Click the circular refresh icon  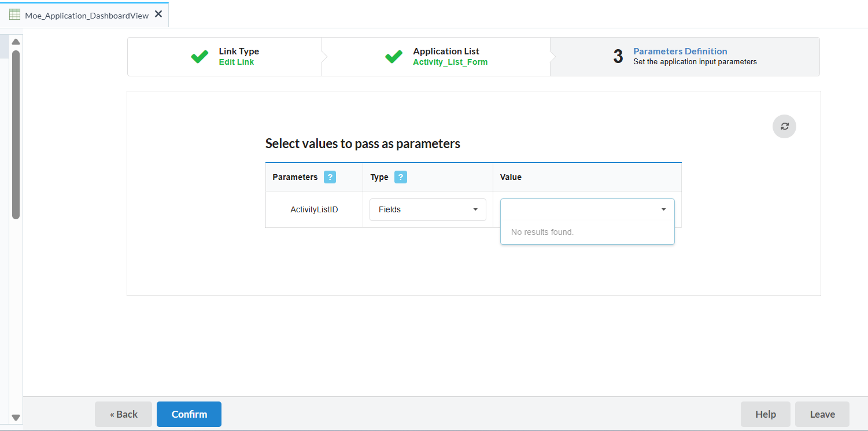pyautogui.click(x=784, y=127)
